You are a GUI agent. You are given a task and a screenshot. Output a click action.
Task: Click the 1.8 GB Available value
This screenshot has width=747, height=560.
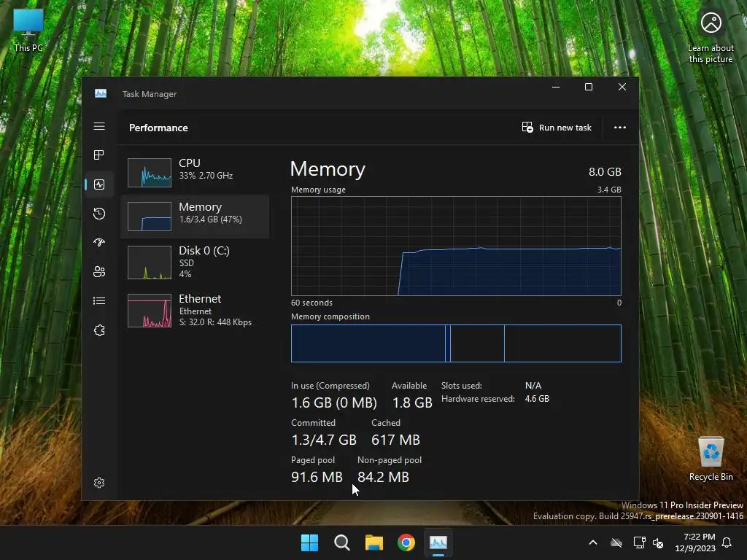pos(412,402)
